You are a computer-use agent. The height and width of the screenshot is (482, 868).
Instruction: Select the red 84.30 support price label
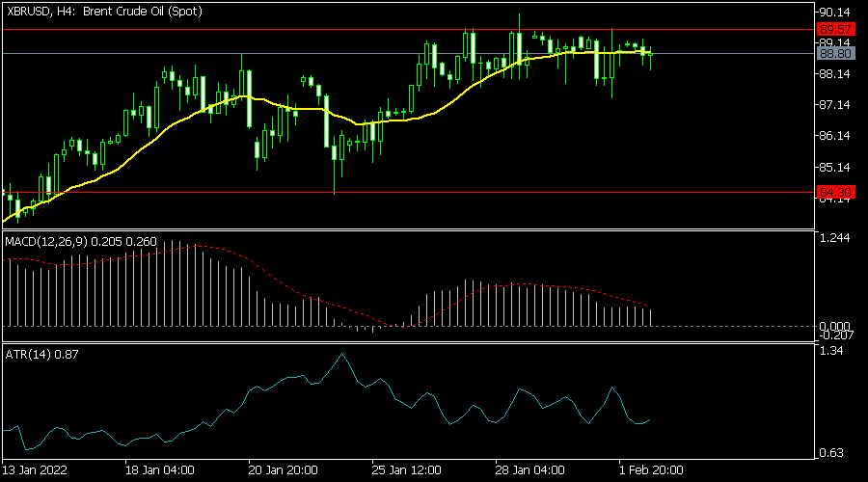pos(835,193)
